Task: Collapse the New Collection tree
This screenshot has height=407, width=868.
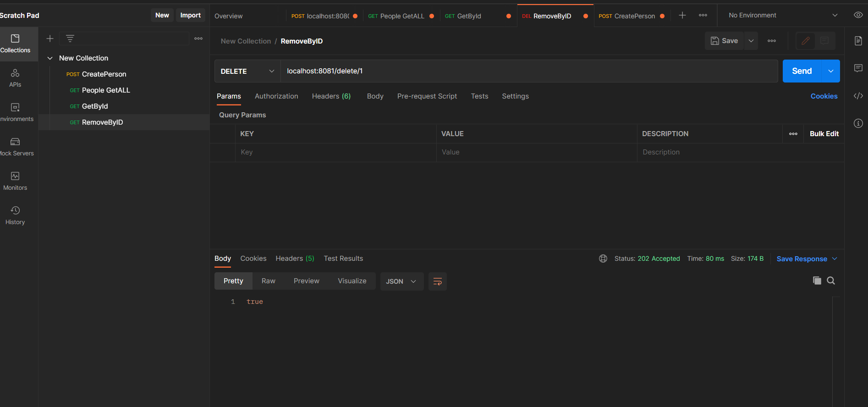Action: tap(50, 58)
